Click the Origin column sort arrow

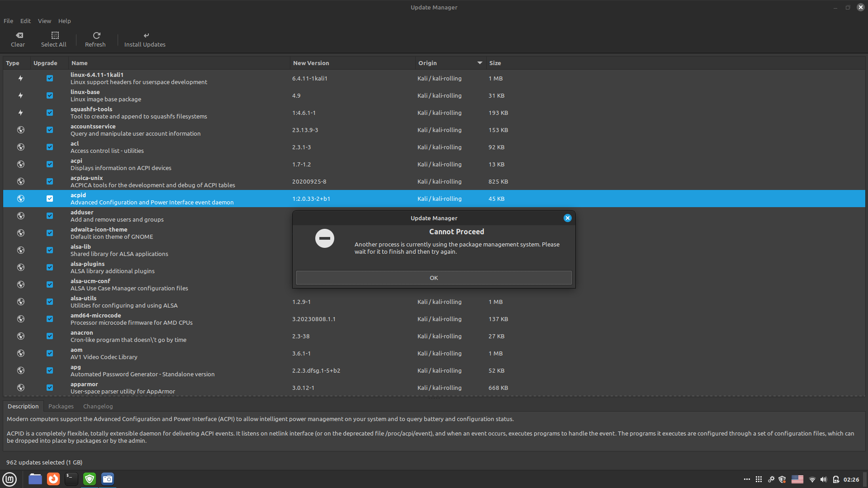point(480,63)
